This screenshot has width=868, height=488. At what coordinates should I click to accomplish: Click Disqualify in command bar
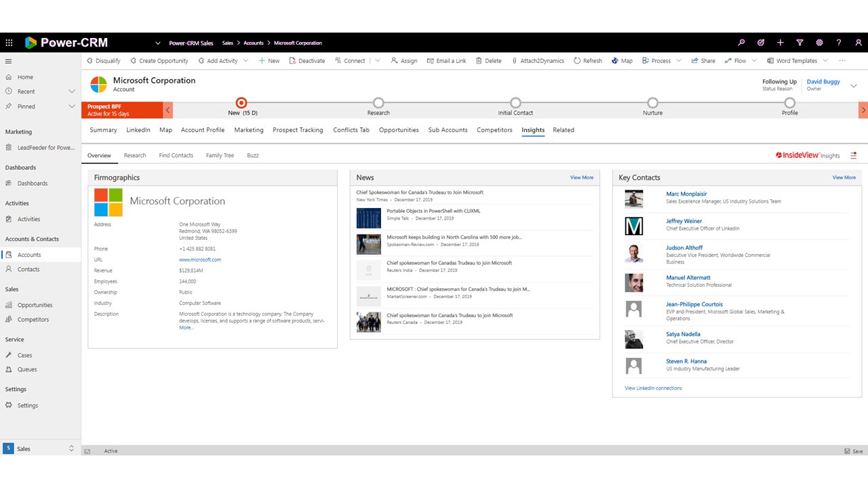(103, 61)
